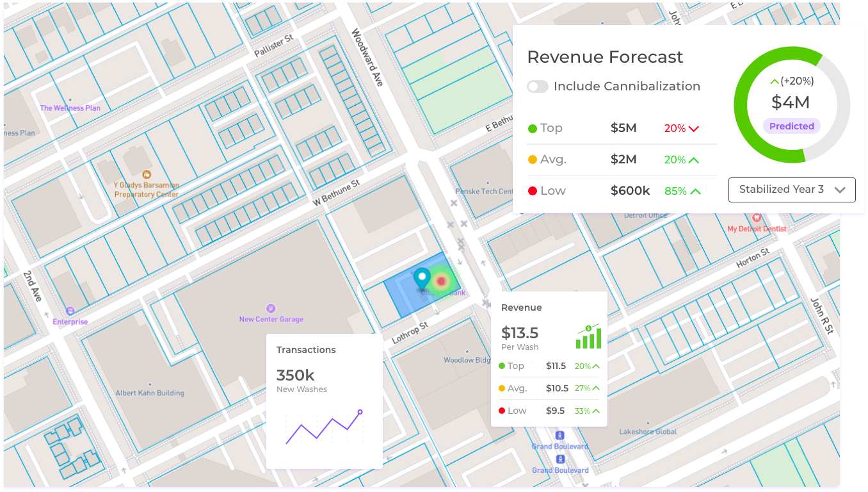Click the green up arrow beside Avg. 20%
This screenshot has height=492, width=868.
[x=694, y=160]
